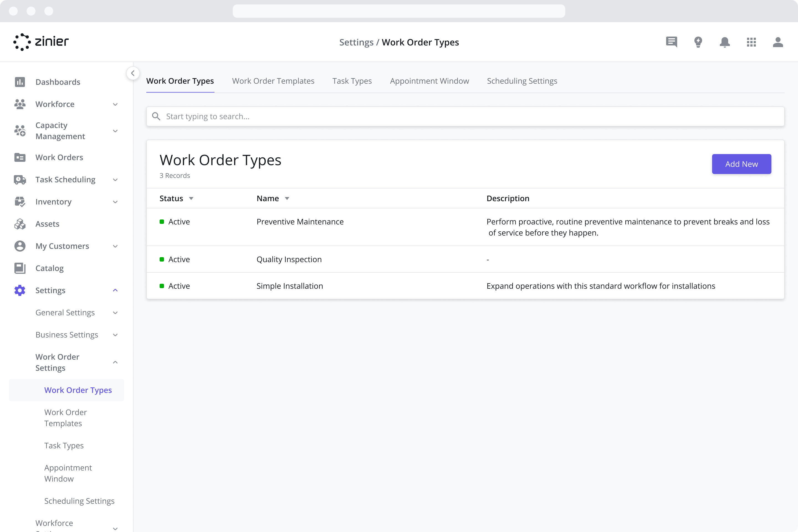Open the chat messages icon
Image resolution: width=798 pixels, height=532 pixels.
click(x=671, y=42)
